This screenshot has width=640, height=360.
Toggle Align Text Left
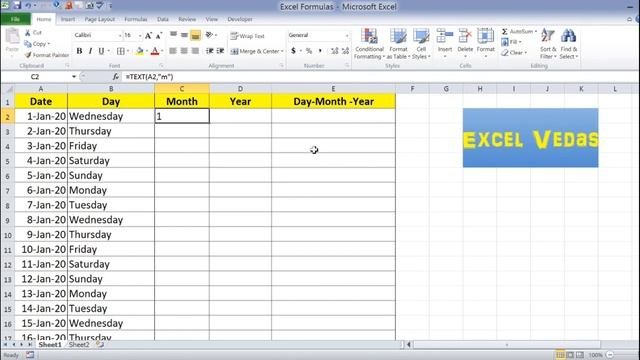coord(173,51)
